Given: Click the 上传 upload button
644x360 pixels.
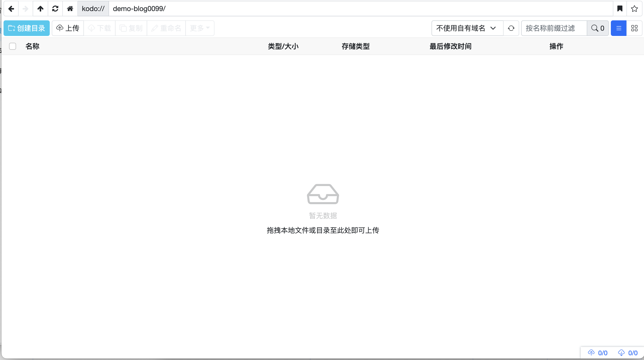Looking at the screenshot, I should pyautogui.click(x=68, y=28).
